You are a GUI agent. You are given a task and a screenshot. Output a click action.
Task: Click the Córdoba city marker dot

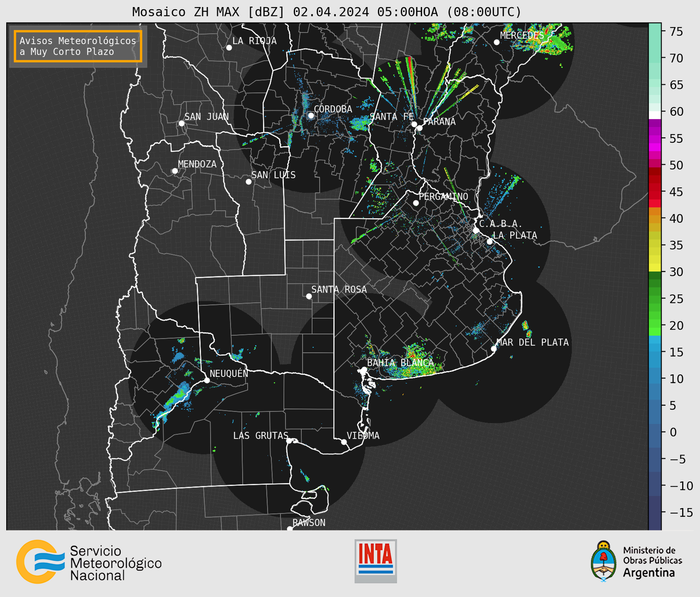click(x=311, y=115)
